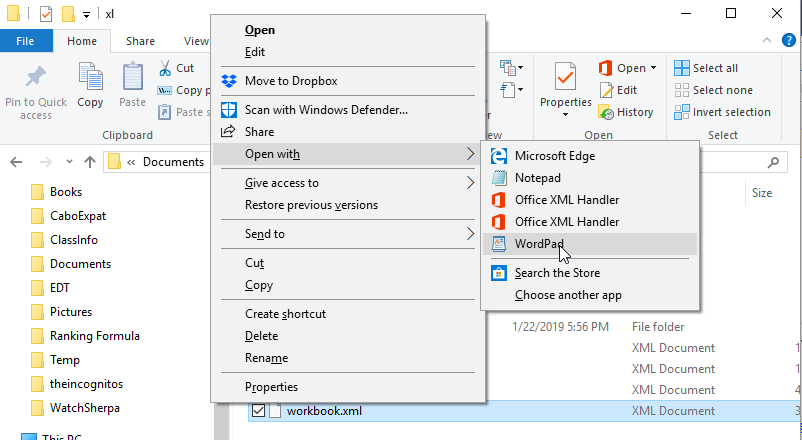802x440 pixels.
Task: Click the Pin to Quick access icon
Action: 36,78
